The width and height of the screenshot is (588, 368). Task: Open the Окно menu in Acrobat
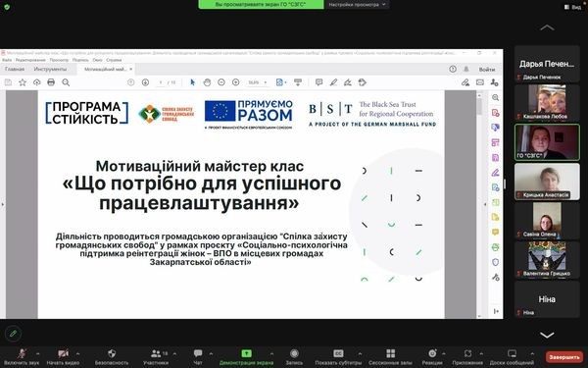(97, 60)
